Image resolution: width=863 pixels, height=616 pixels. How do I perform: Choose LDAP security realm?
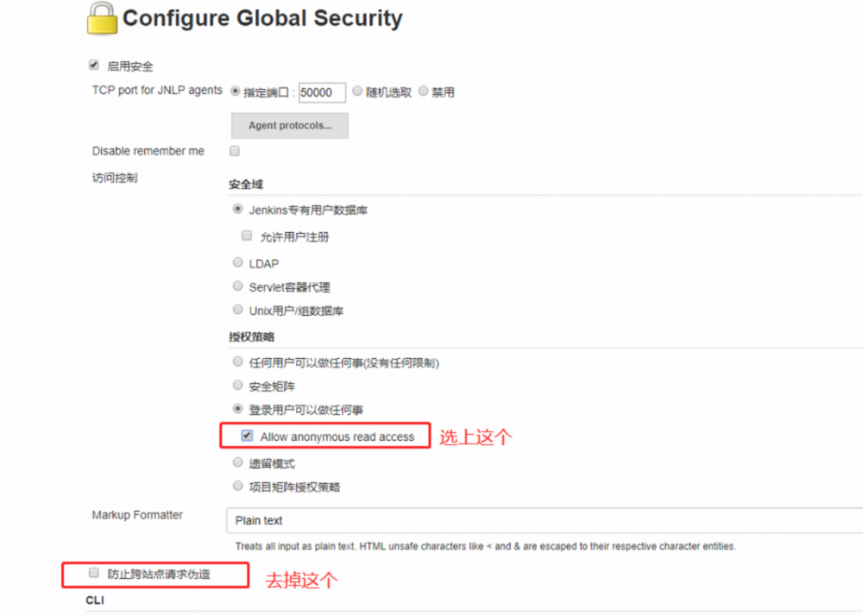(x=238, y=262)
